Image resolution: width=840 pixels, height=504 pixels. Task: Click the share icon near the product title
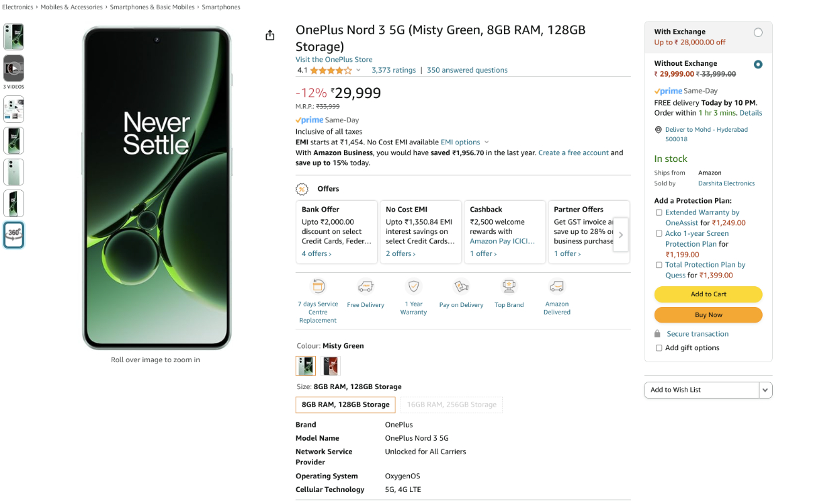pyautogui.click(x=269, y=35)
